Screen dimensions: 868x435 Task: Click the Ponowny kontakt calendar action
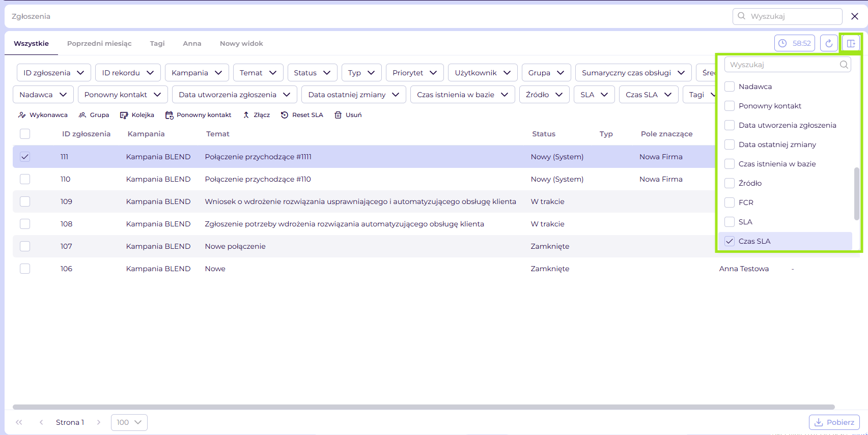(x=198, y=115)
